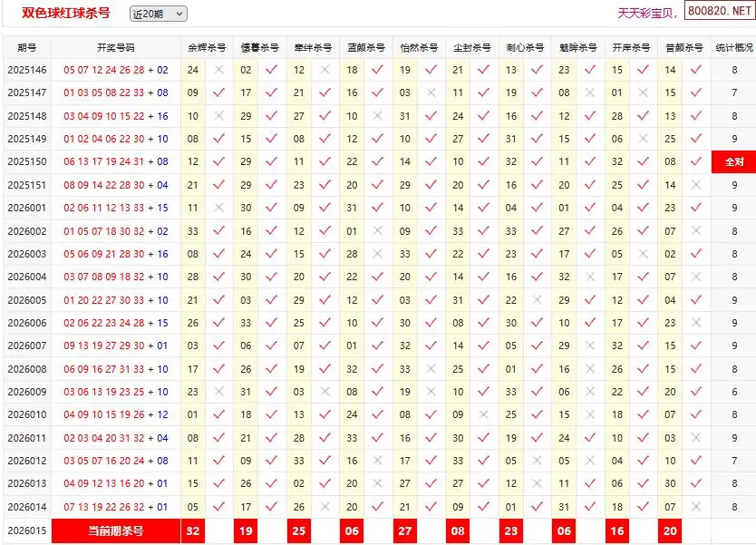The image size is (756, 545).
Task: Click the red 32 box in the 2026015 row
Action: point(192,530)
